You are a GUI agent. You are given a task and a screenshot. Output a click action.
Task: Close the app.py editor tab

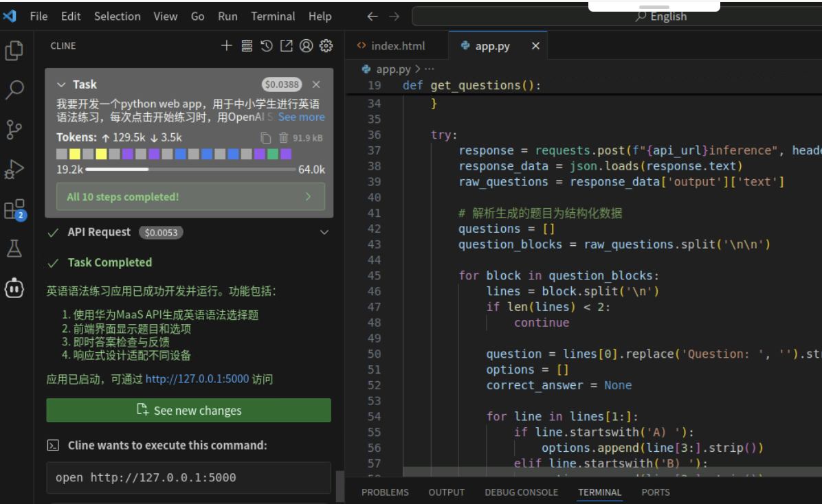(x=535, y=46)
